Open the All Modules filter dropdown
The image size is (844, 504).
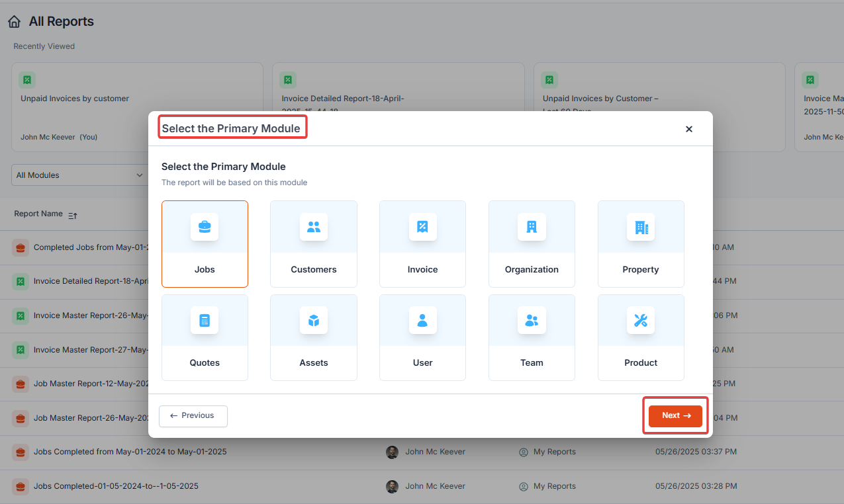79,175
